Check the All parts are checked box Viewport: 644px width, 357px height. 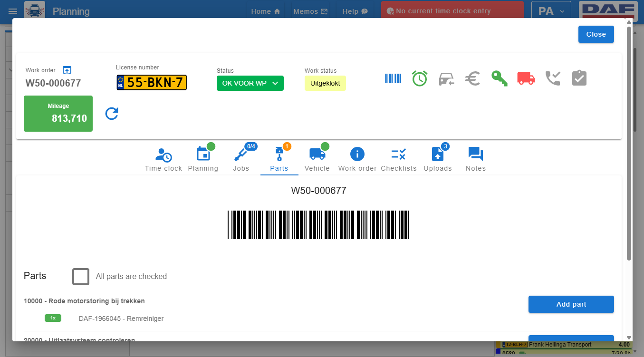point(81,276)
